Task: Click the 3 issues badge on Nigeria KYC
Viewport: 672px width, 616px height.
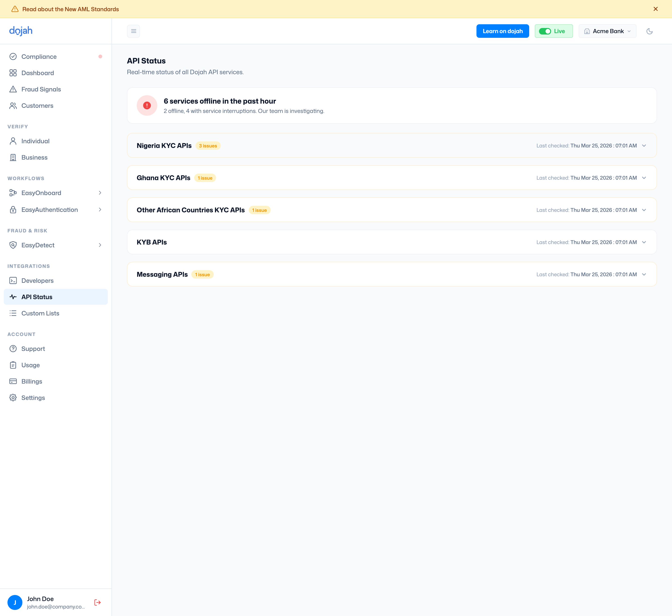Action: tap(208, 146)
